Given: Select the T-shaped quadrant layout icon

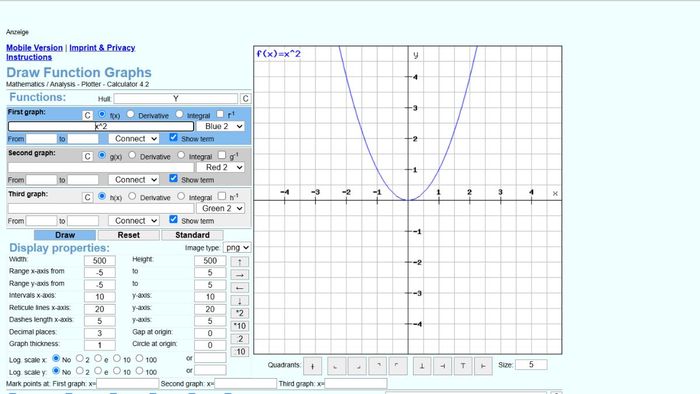Looking at the screenshot, I should 463,366.
